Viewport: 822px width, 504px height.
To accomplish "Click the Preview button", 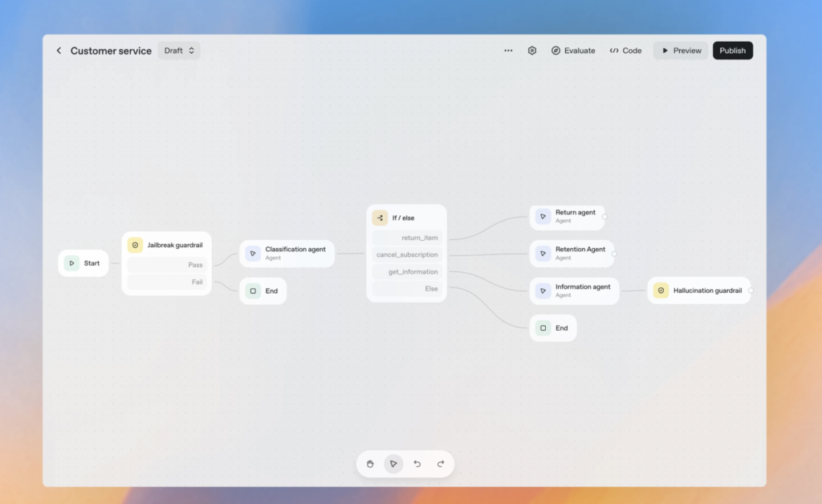I will [681, 51].
